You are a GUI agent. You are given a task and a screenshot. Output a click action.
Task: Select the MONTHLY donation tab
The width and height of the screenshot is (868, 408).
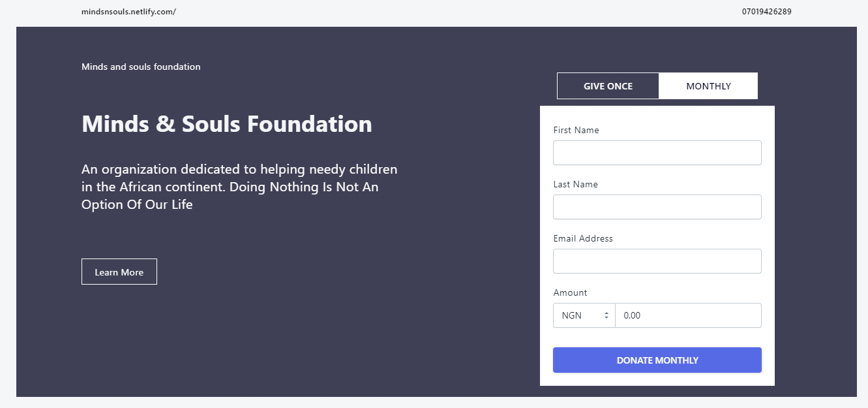click(x=708, y=86)
